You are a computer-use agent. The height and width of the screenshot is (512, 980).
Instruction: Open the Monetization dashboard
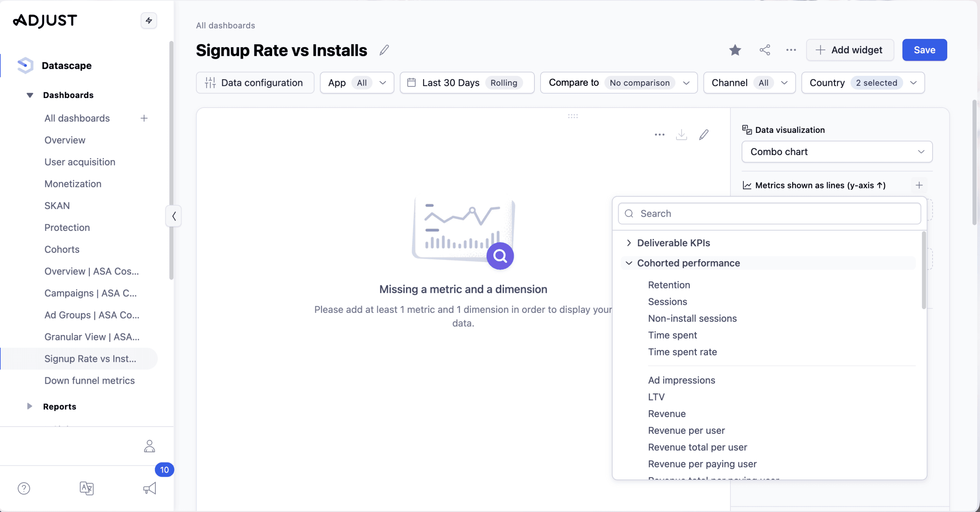click(73, 184)
